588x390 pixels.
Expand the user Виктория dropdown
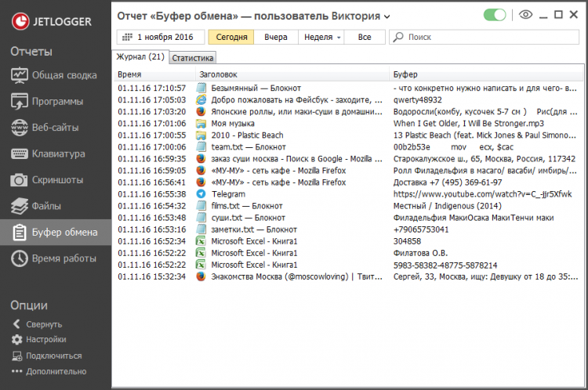[387, 16]
